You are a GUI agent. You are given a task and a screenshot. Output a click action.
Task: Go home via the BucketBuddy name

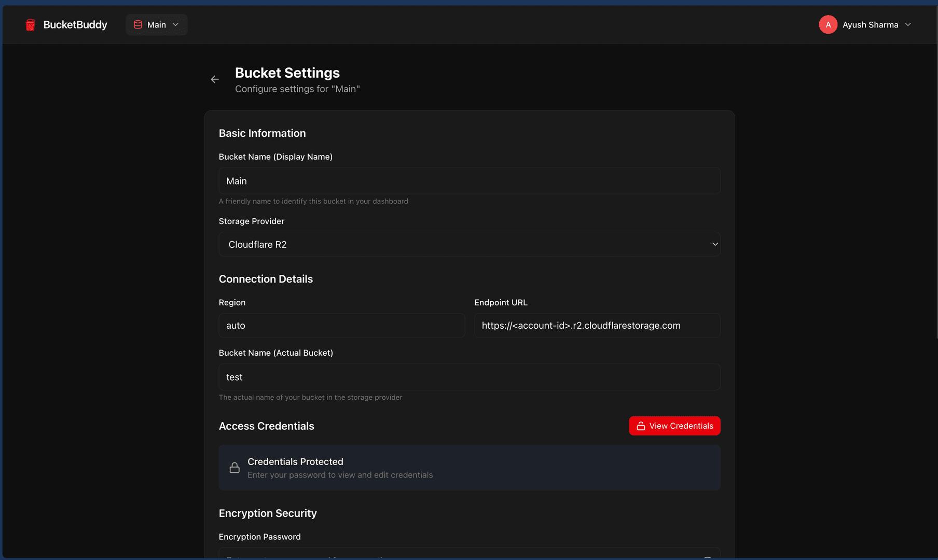[x=75, y=24]
